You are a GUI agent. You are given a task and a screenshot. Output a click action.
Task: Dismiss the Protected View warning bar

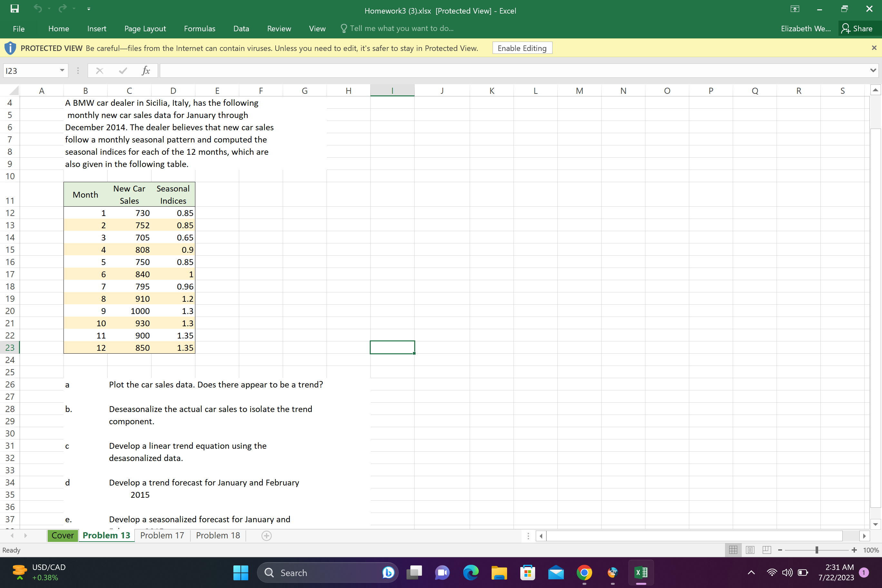point(874,48)
